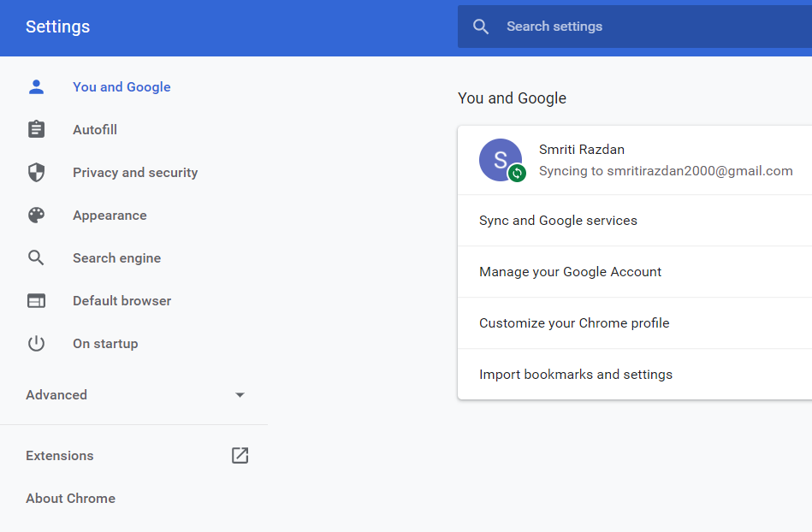812x532 pixels.
Task: Click the Search engine magnifier icon
Action: 36,258
